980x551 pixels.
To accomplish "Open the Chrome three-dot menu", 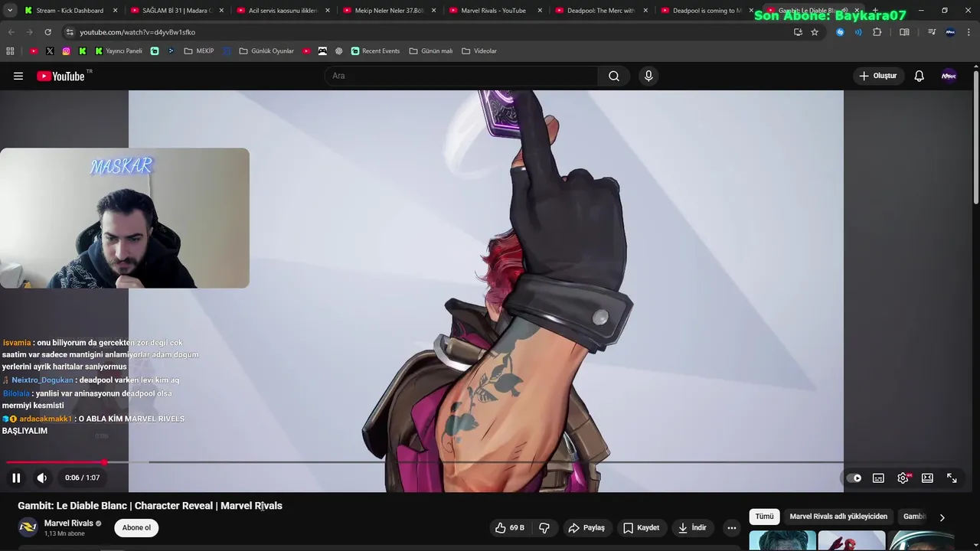I will click(969, 32).
